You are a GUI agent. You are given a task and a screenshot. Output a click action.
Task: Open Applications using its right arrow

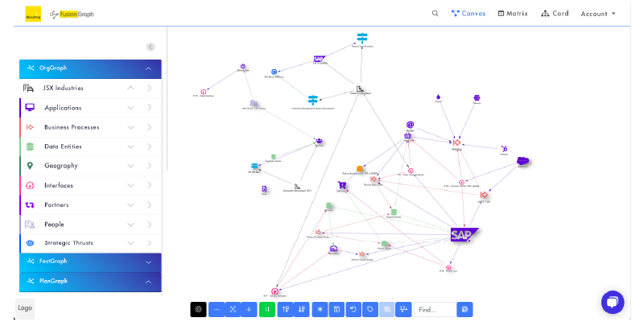click(x=149, y=108)
